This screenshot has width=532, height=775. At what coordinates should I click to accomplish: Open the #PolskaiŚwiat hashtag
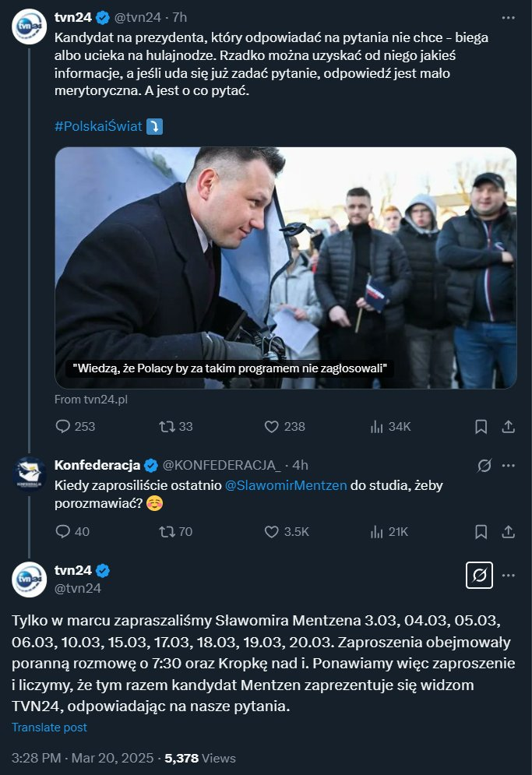[x=98, y=126]
